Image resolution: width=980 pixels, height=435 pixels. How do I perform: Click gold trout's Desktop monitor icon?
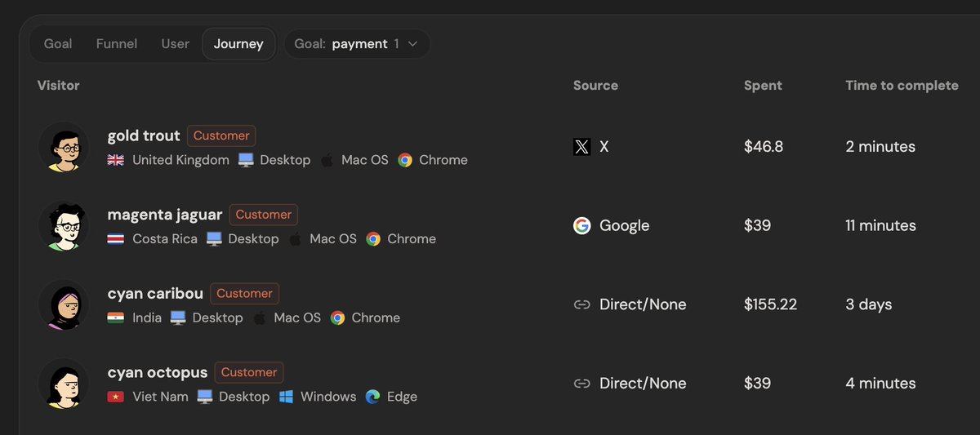[x=246, y=160]
